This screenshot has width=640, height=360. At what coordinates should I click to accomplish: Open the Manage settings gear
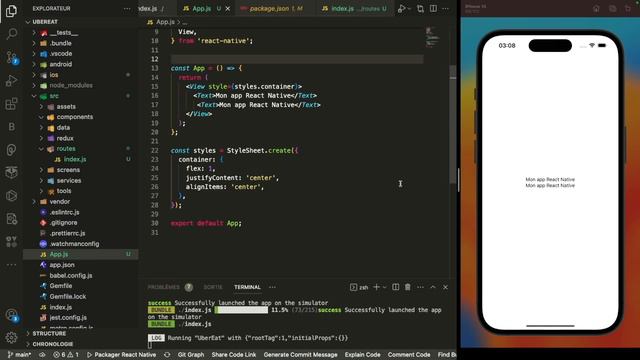(11, 337)
